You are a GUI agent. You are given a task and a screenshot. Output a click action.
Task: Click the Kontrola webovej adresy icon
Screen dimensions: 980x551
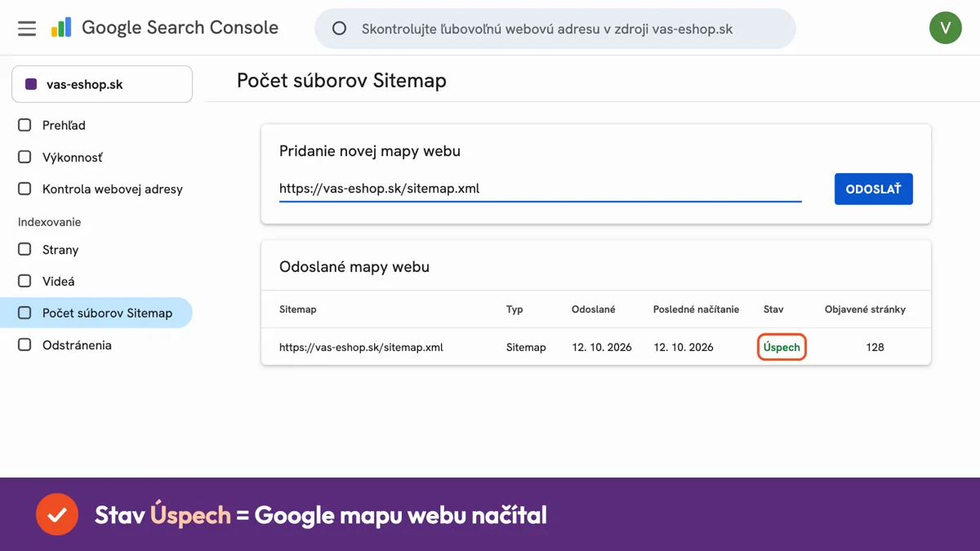click(x=25, y=189)
